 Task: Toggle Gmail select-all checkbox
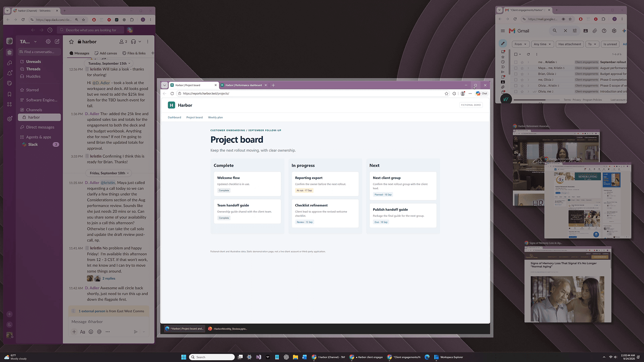(x=516, y=54)
